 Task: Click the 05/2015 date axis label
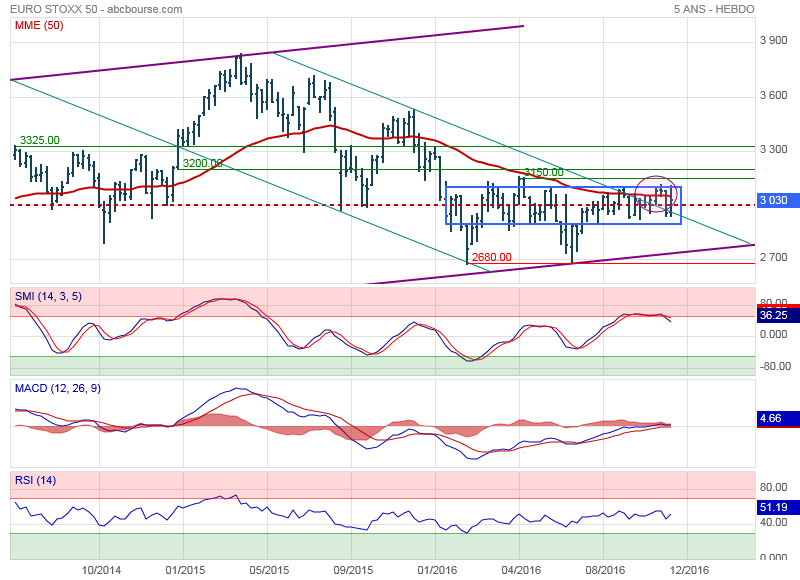click(x=269, y=570)
